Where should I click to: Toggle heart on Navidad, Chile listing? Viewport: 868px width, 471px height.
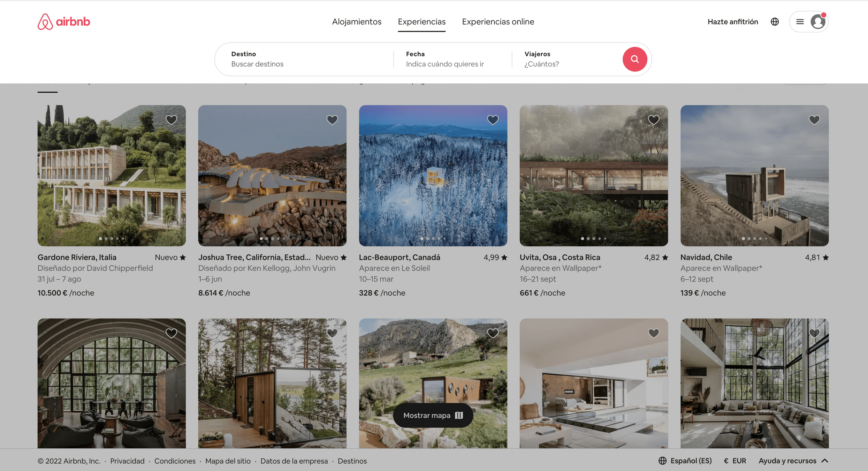point(814,120)
